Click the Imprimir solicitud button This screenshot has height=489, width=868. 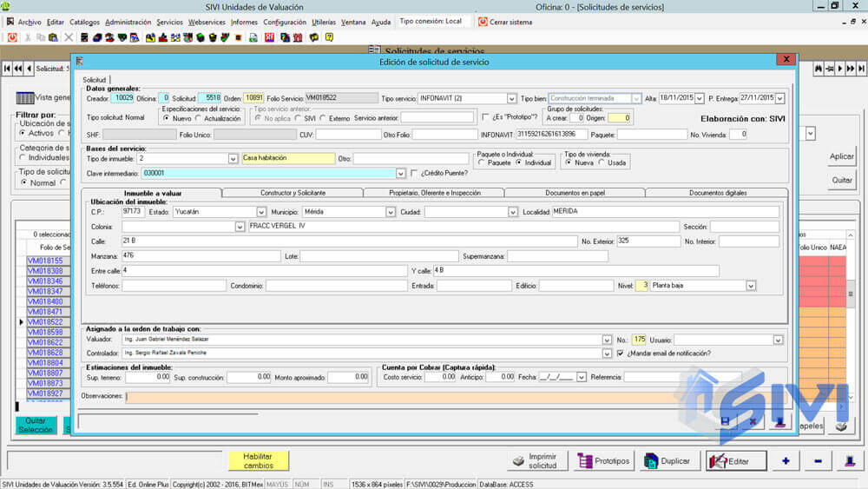pos(538,460)
